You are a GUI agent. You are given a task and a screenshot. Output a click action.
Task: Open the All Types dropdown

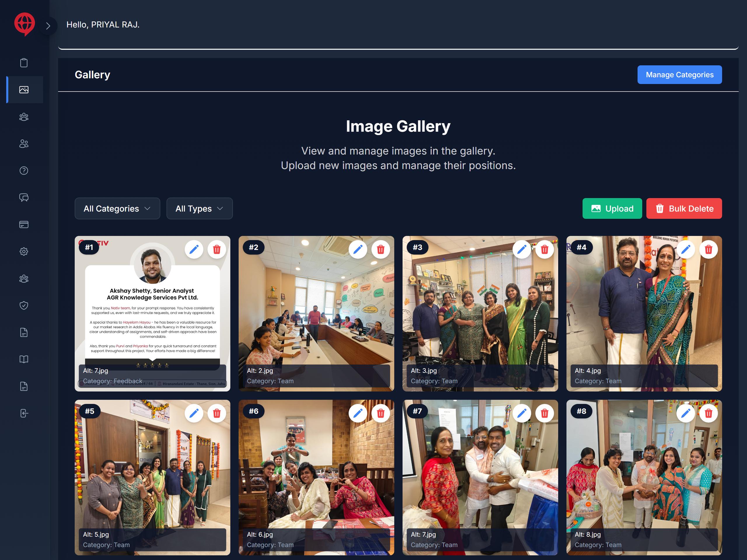coord(199,209)
